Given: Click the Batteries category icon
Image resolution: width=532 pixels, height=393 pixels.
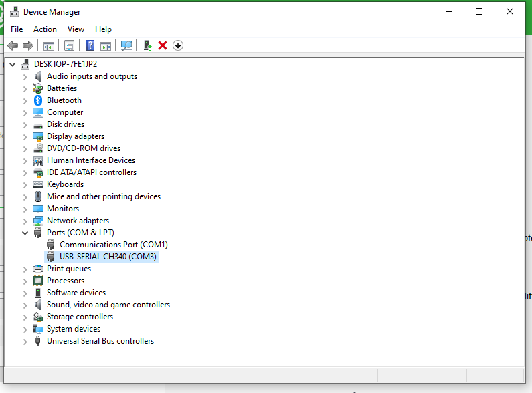Looking at the screenshot, I should [x=38, y=88].
